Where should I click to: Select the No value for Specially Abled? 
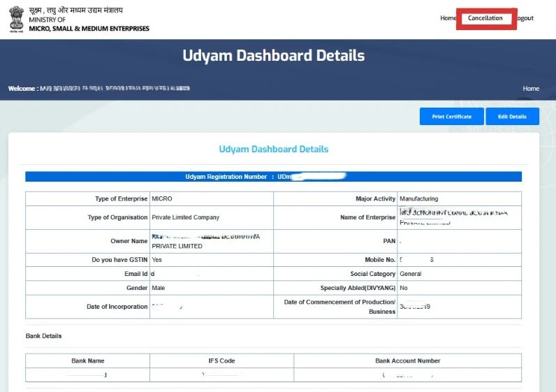[x=404, y=288]
